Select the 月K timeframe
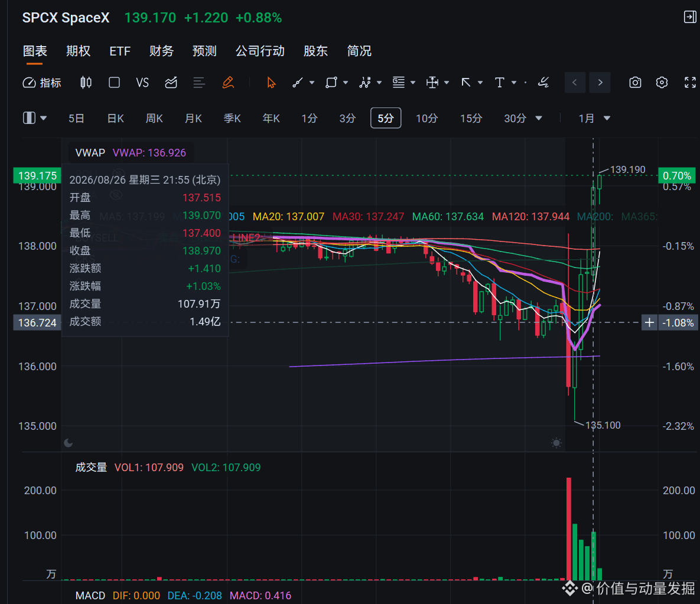The image size is (700, 604). pos(193,118)
